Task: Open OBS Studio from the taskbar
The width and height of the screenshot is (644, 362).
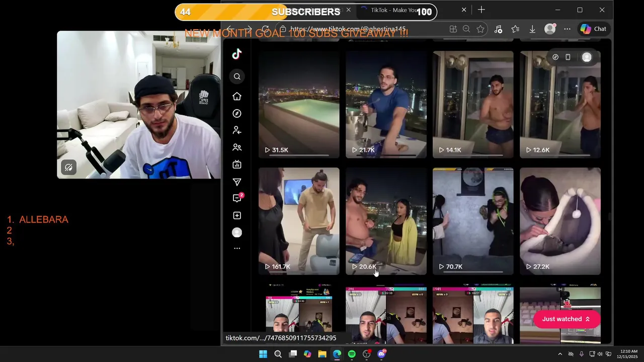Action: tap(367, 354)
